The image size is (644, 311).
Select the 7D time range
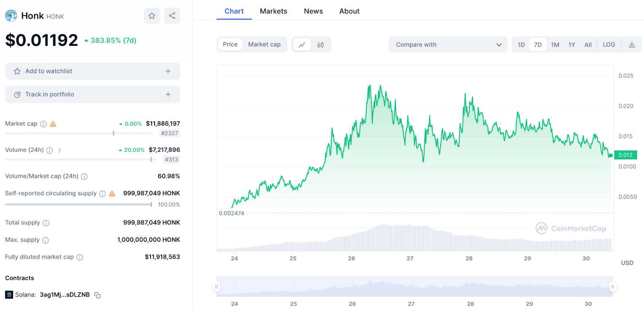click(x=538, y=45)
